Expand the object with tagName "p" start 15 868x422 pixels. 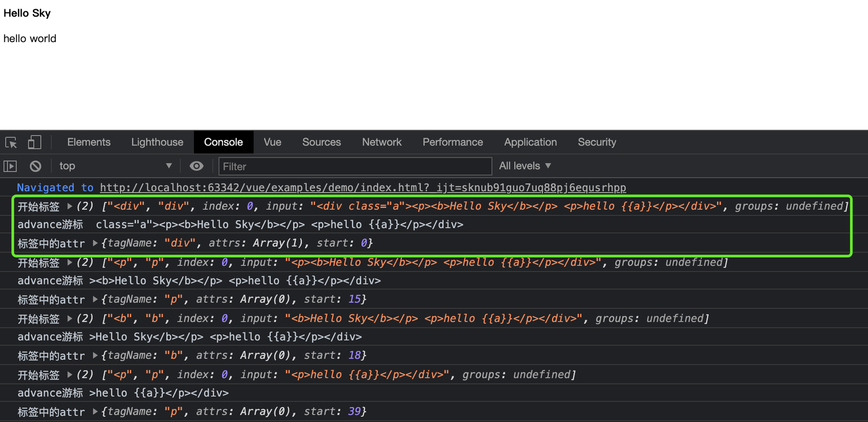(x=95, y=299)
